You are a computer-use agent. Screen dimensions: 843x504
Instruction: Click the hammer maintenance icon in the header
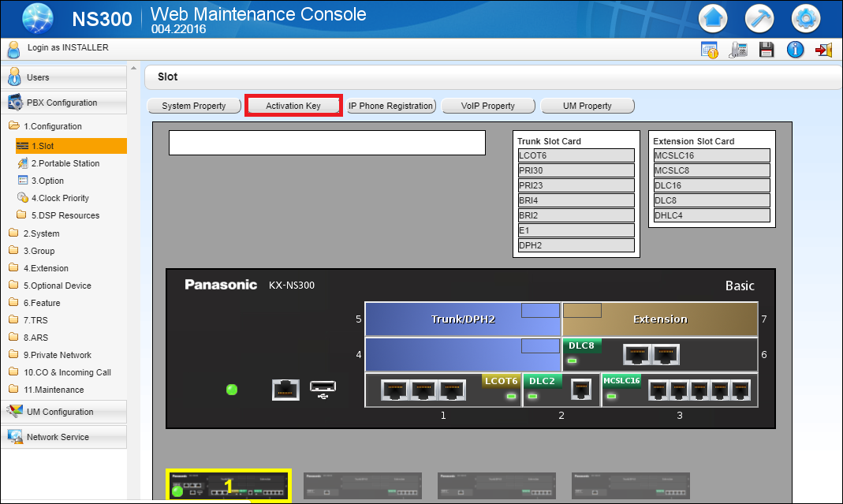759,17
